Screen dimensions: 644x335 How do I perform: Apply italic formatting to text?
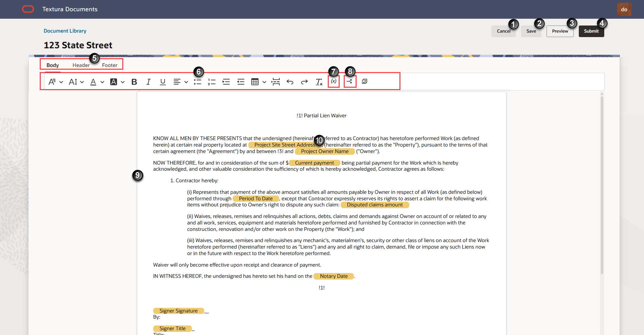148,82
